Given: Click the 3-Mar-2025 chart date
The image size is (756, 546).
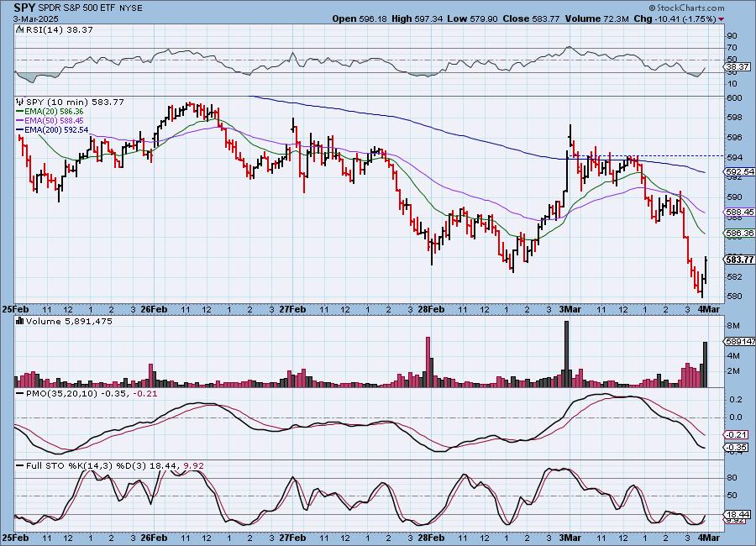Looking at the screenshot, I should [x=35, y=18].
